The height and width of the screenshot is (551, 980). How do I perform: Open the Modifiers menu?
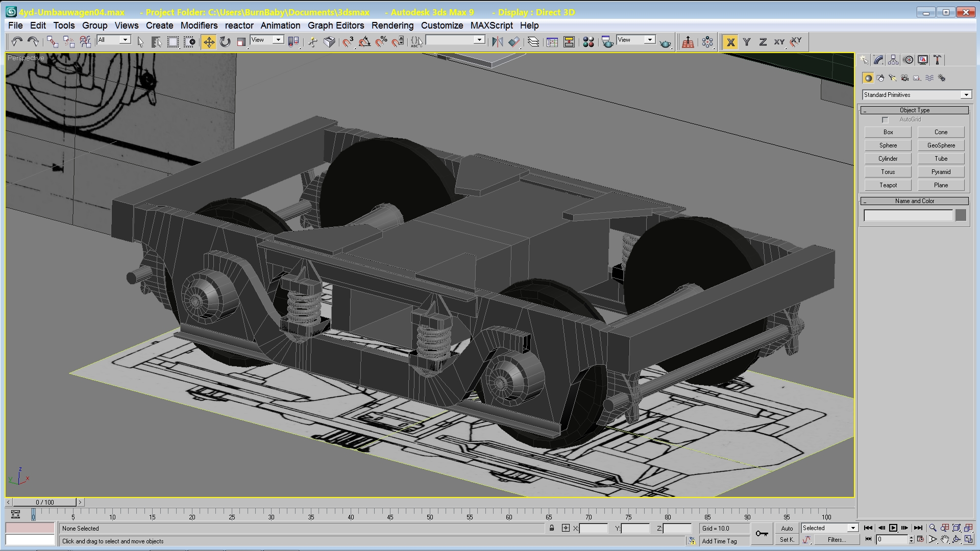(199, 26)
